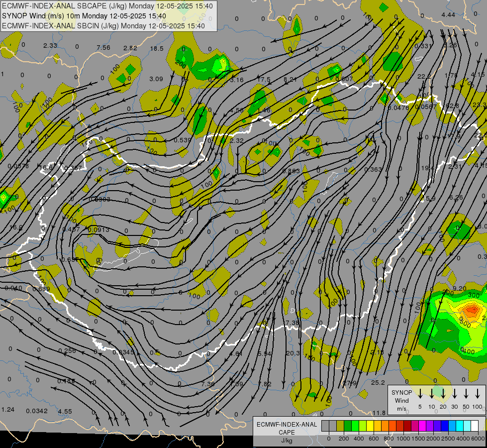The width and height of the screenshot is (487, 448).
Task: Click the map value 15.9
Action: [429, 198]
